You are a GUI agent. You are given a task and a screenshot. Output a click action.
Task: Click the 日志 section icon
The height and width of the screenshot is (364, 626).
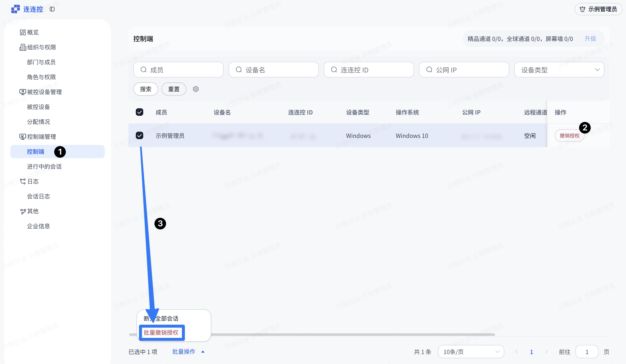(x=23, y=181)
